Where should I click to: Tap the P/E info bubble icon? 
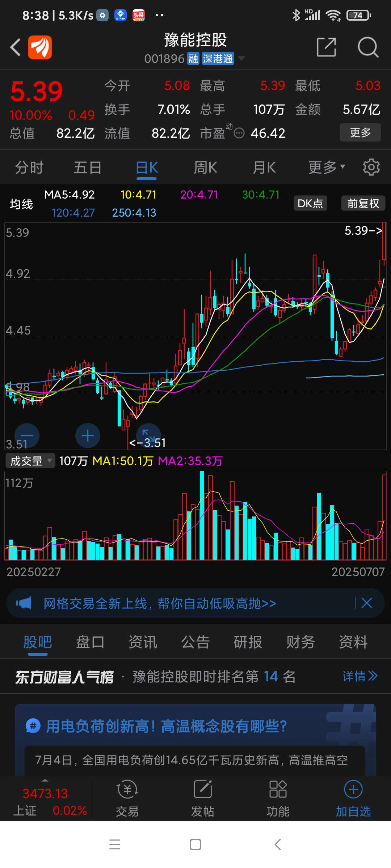tap(239, 133)
